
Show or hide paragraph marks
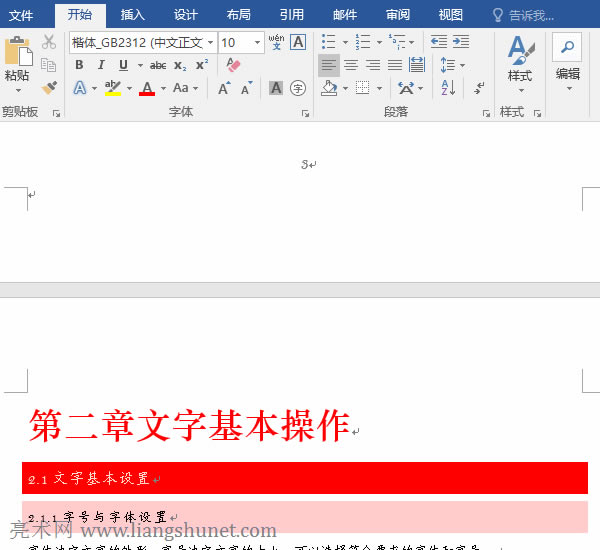click(479, 88)
